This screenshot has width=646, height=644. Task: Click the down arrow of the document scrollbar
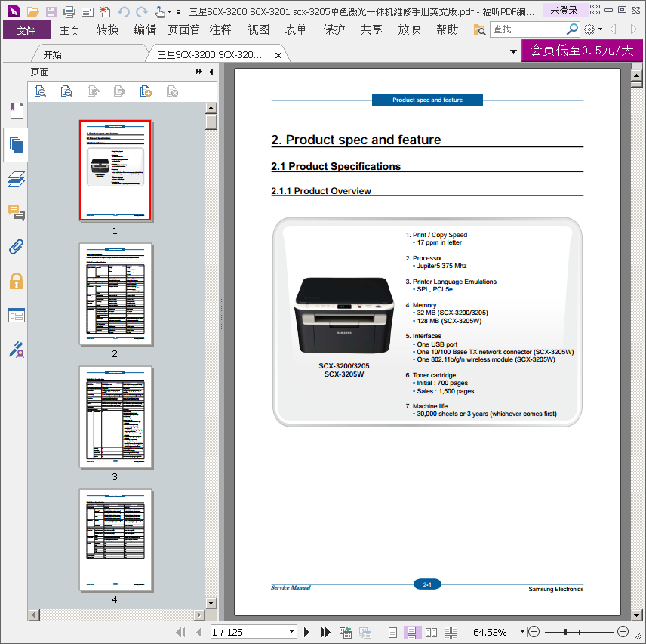click(636, 615)
